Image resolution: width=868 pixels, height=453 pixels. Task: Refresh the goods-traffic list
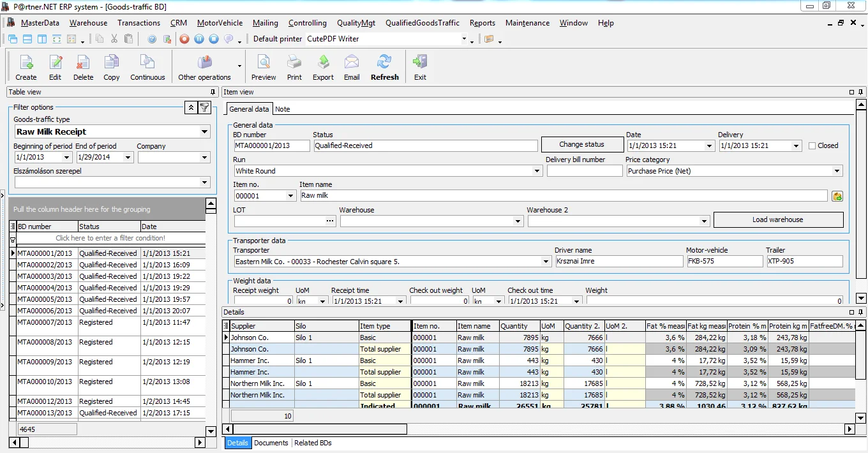[384, 67]
